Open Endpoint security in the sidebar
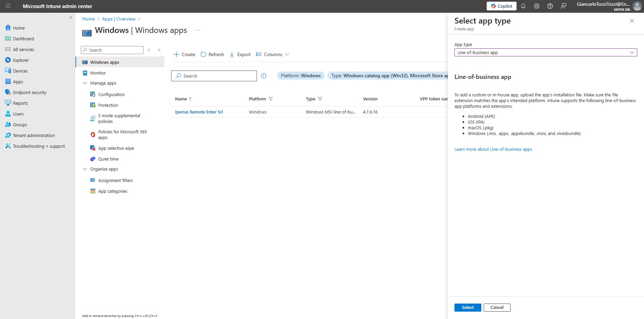The image size is (644, 319). point(30,92)
